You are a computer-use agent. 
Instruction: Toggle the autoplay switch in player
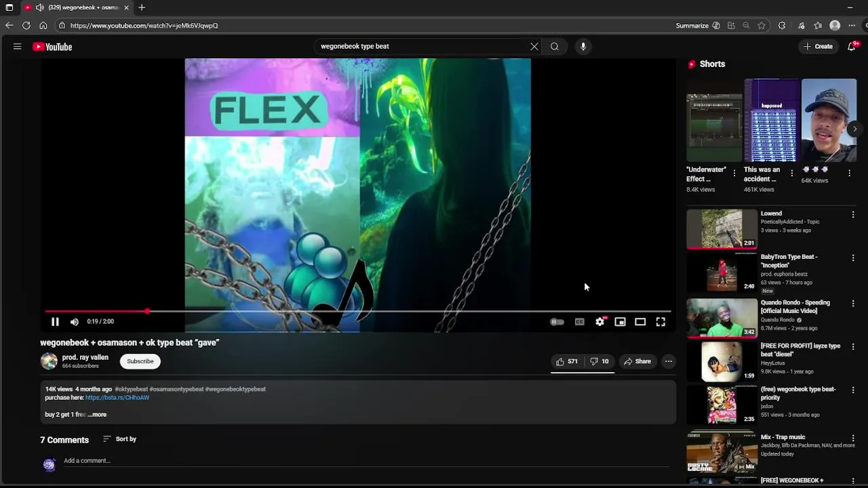[557, 322]
